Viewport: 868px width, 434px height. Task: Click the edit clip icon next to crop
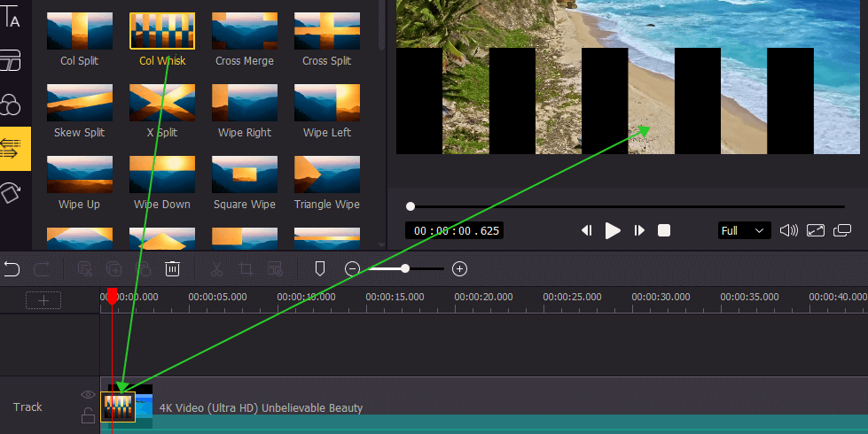tap(275, 269)
